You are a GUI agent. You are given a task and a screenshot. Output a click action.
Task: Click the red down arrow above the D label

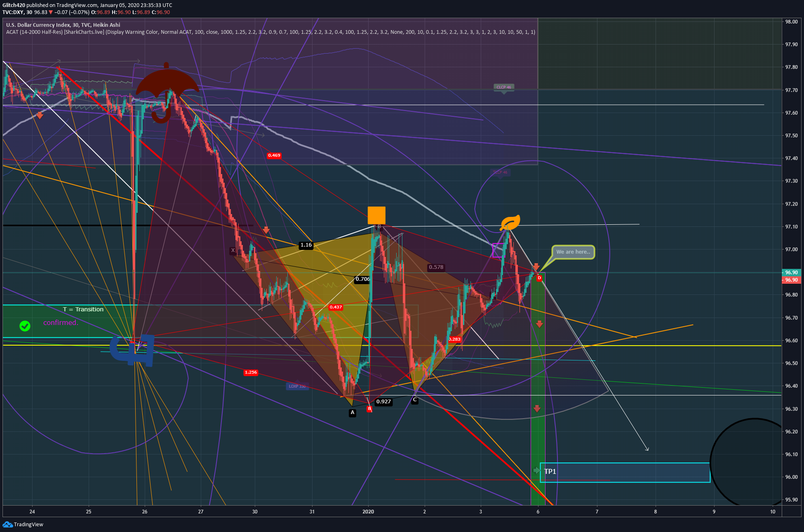[536, 267]
